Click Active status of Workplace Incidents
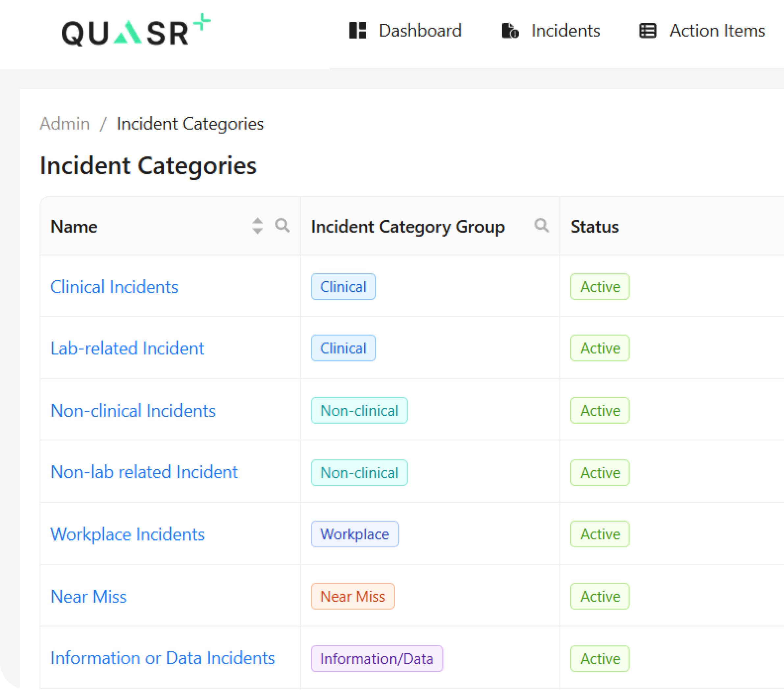 pyautogui.click(x=599, y=534)
